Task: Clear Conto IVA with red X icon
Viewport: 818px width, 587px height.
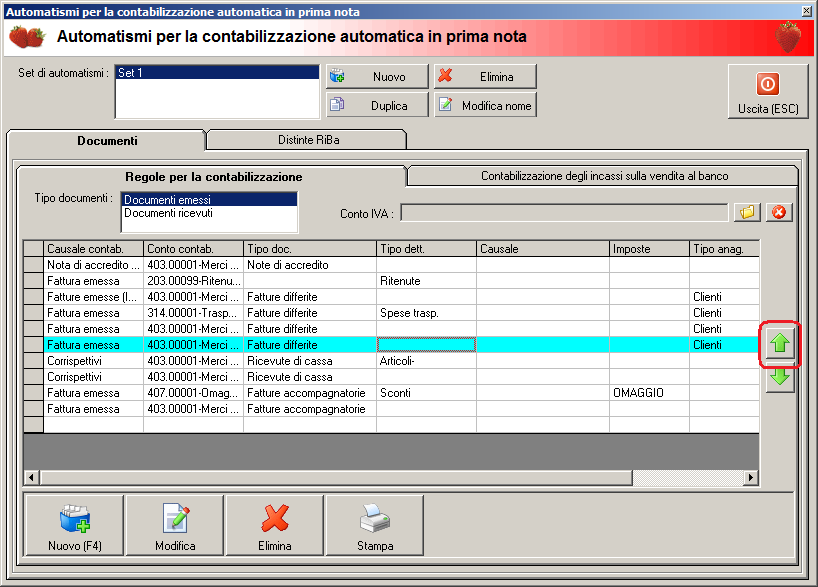Action: point(779,212)
